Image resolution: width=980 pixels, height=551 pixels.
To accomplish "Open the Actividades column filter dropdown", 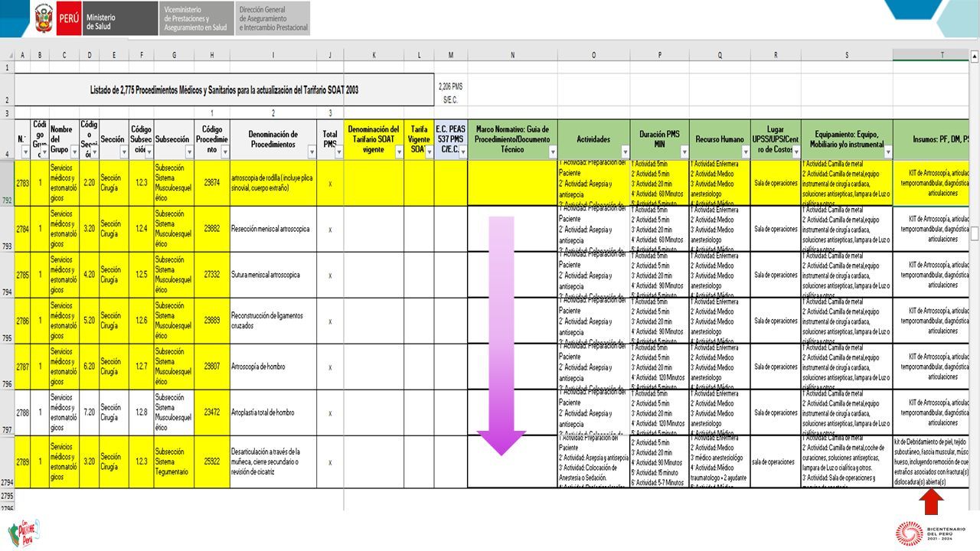I will (x=625, y=152).
